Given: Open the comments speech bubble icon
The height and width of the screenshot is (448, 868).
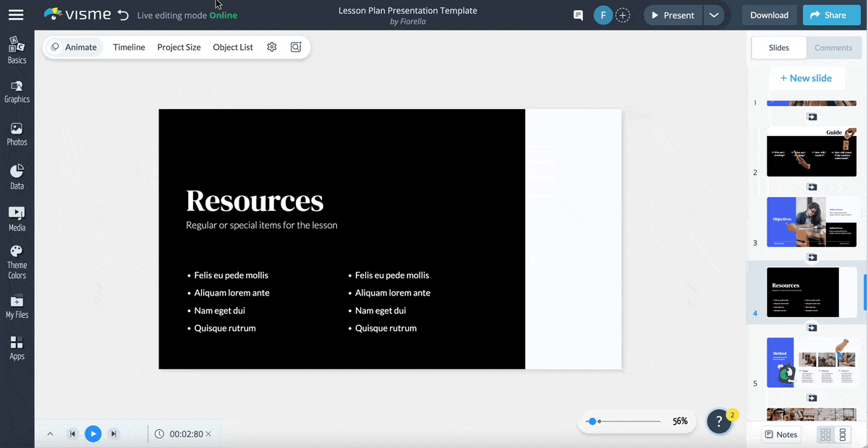Looking at the screenshot, I should coord(578,15).
